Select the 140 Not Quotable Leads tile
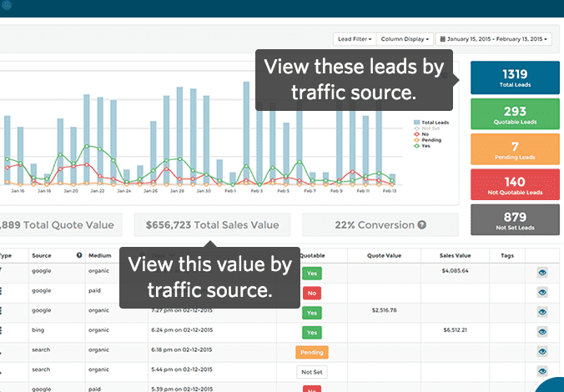Screen dimensions: 564x392 click(514, 185)
